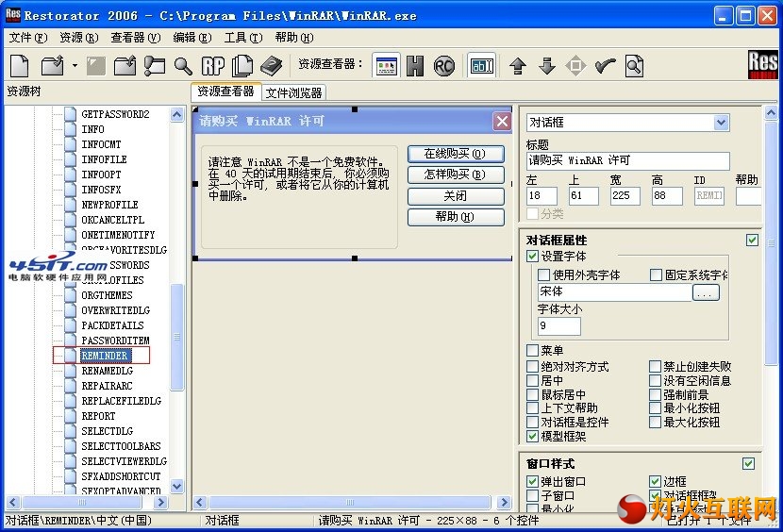Click the 字体大小 field showing 9
This screenshot has height=532, width=783.
(559, 325)
